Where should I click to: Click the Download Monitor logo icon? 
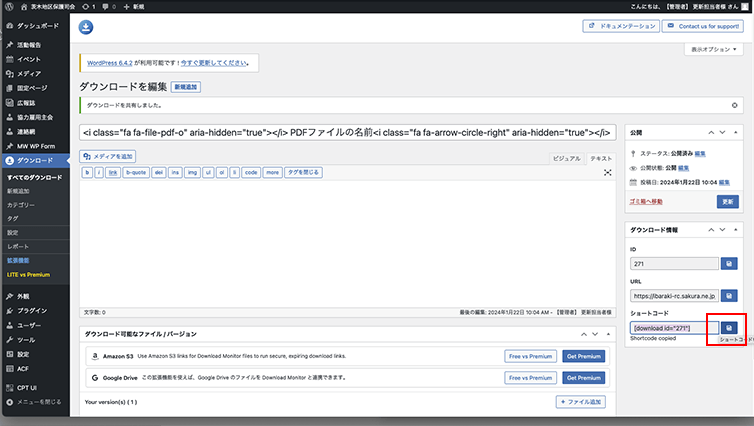[87, 26]
